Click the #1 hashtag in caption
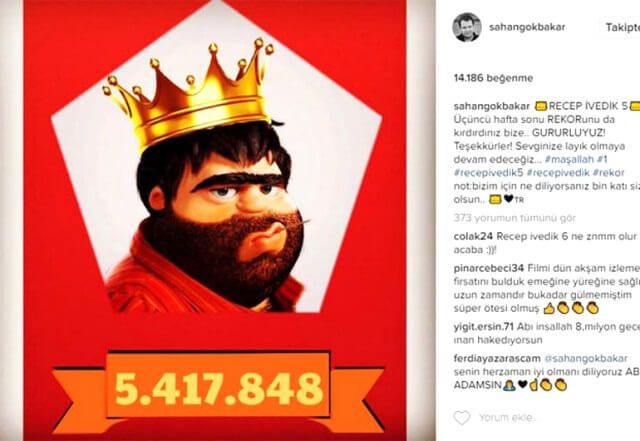Viewport: 640px width, 441px height. coord(602,159)
